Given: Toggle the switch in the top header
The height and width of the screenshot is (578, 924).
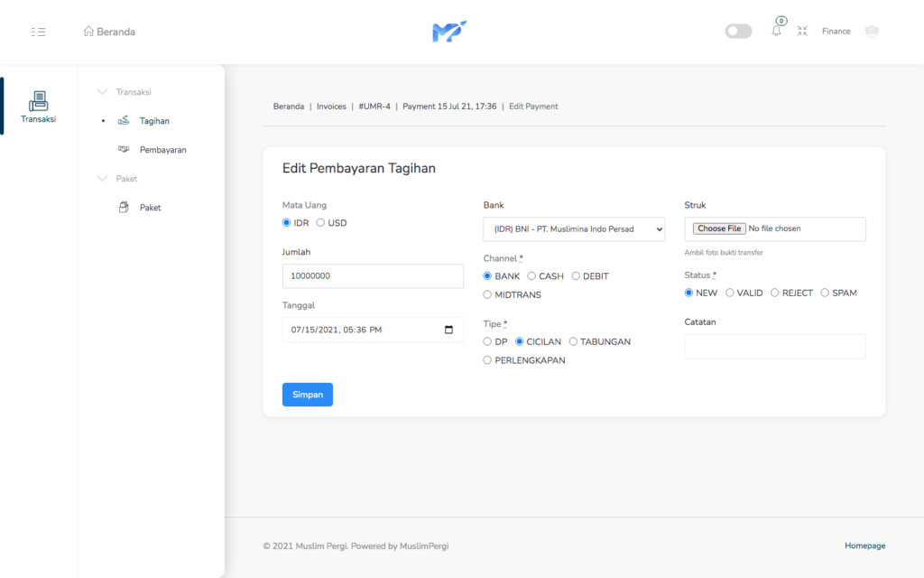Looking at the screenshot, I should (738, 32).
